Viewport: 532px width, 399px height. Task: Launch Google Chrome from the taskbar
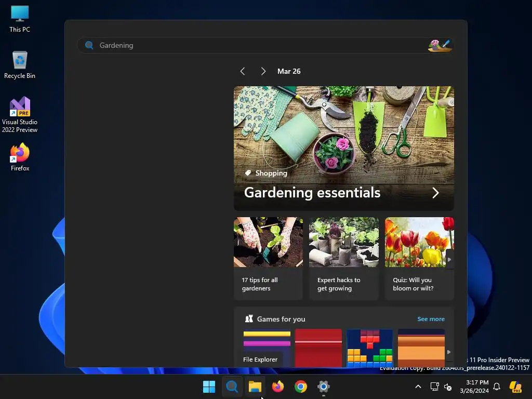[x=301, y=387]
